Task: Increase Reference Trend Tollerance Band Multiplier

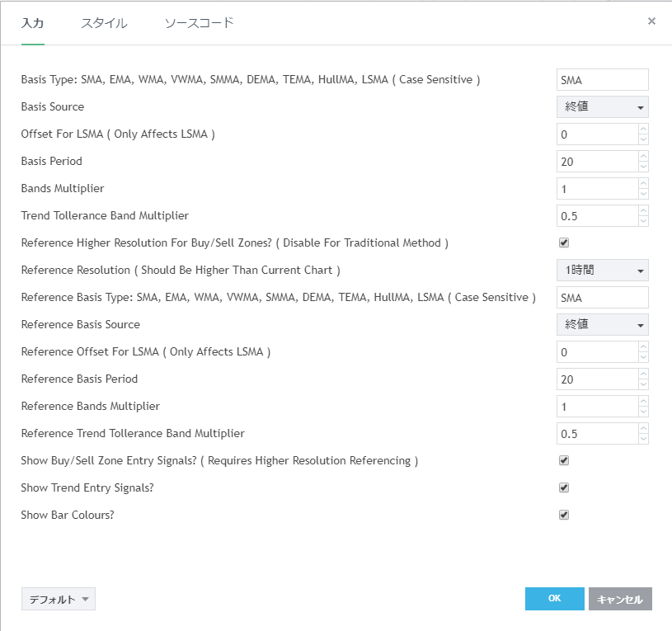Action: coord(643,428)
